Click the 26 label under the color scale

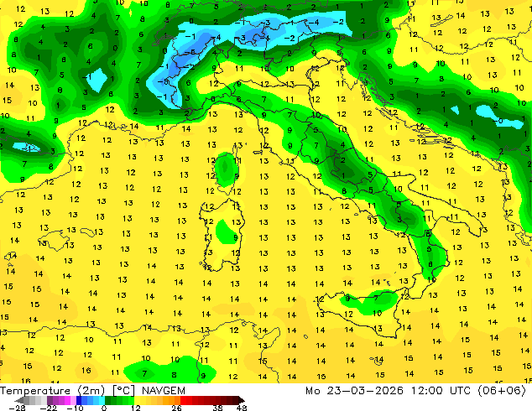pyautogui.click(x=176, y=408)
